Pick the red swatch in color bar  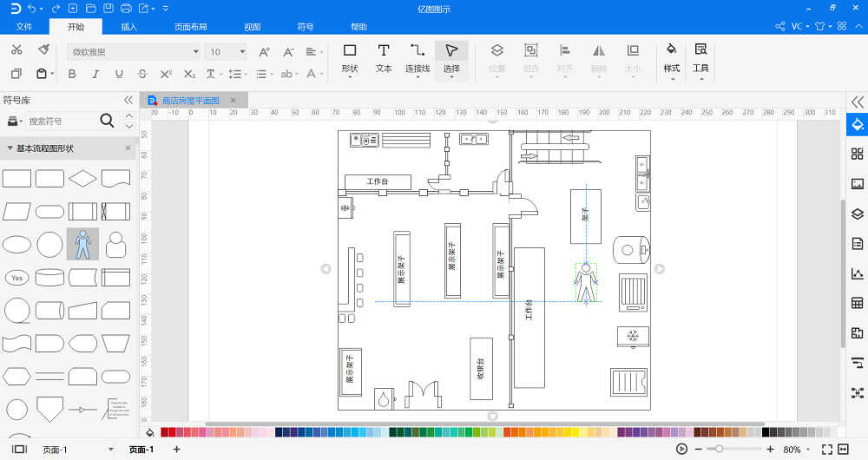point(164,432)
